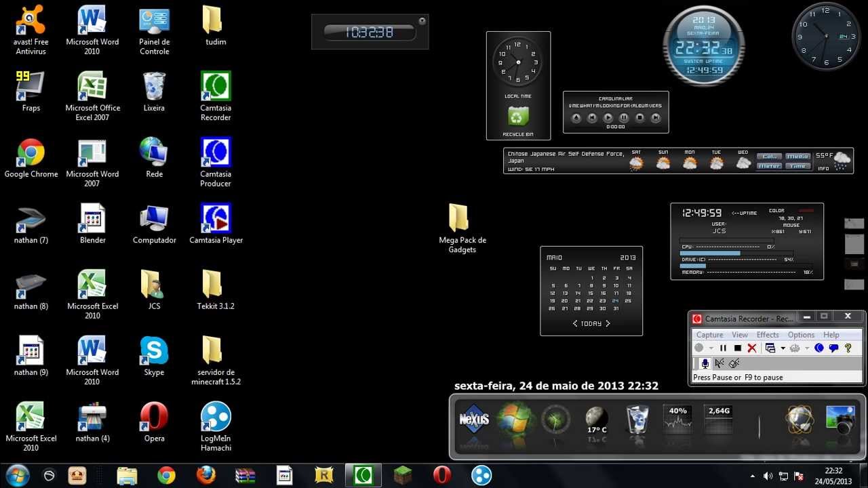This screenshot has height=488, width=868.
Task: Click the blue speech bubble icon
Action: [833, 348]
